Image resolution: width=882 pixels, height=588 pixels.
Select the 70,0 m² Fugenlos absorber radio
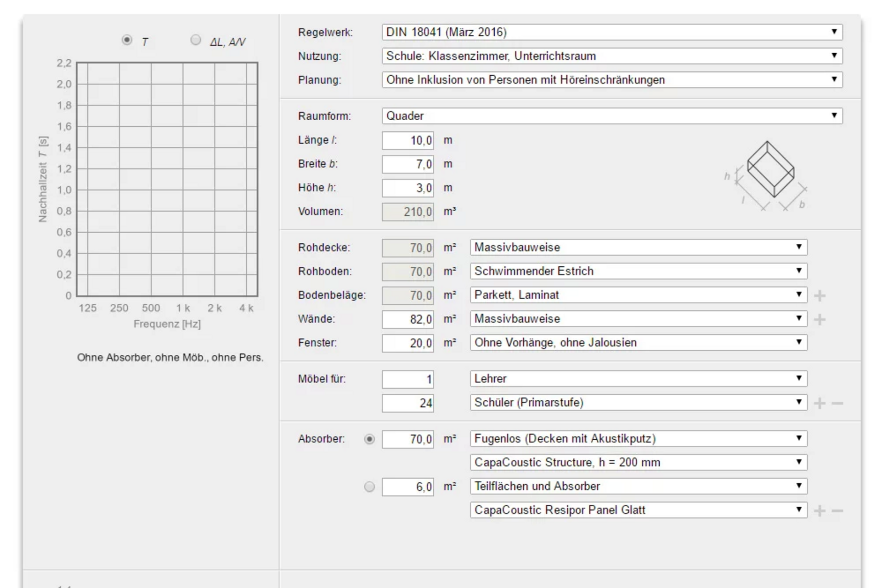(x=369, y=439)
